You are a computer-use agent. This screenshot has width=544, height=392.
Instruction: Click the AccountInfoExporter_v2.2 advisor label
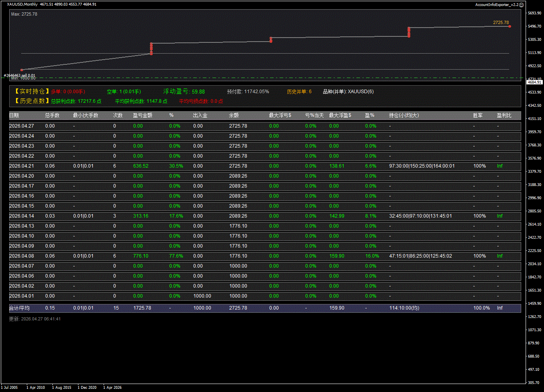(496, 4)
